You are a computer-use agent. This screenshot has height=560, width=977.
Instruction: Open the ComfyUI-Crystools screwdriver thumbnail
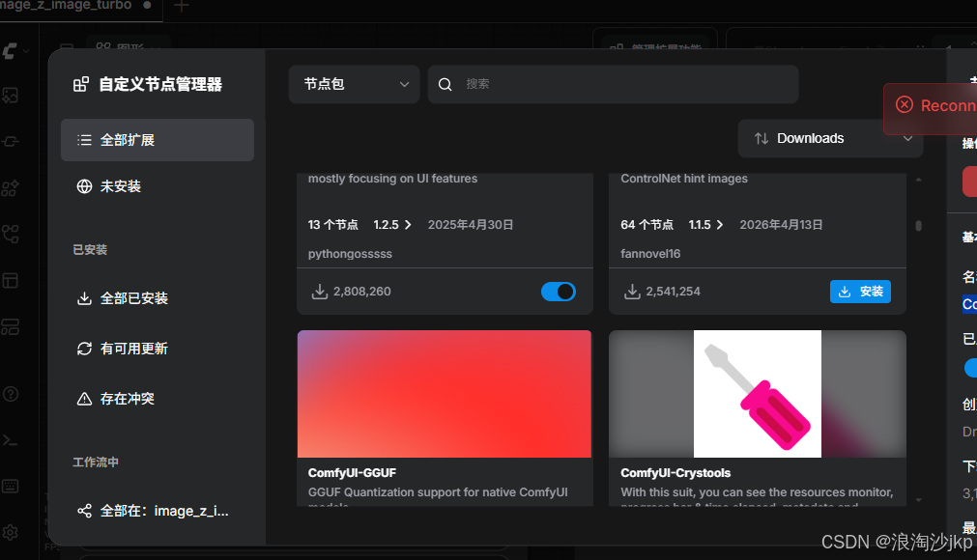tap(757, 394)
